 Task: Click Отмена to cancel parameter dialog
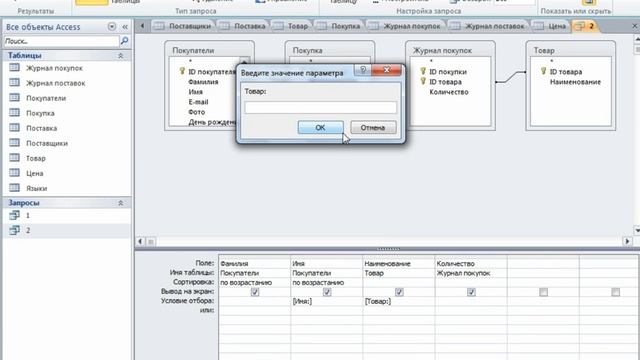(373, 127)
